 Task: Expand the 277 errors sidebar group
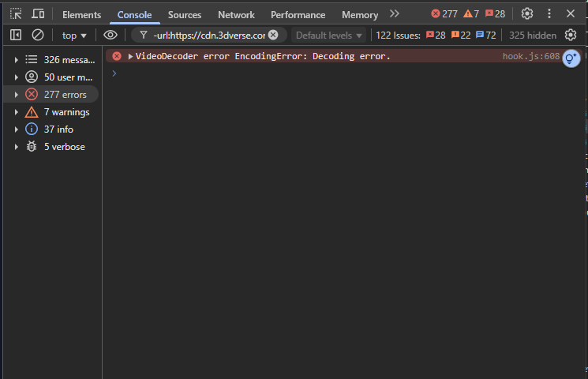click(x=16, y=95)
